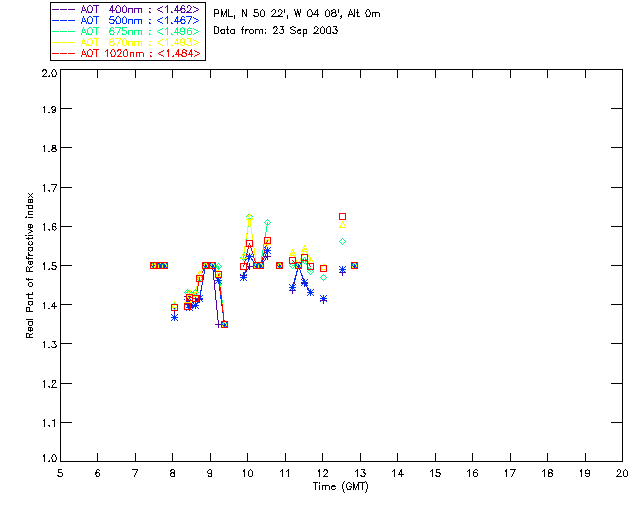Click the AOT 675nm legend entry

pyautogui.click(x=126, y=31)
